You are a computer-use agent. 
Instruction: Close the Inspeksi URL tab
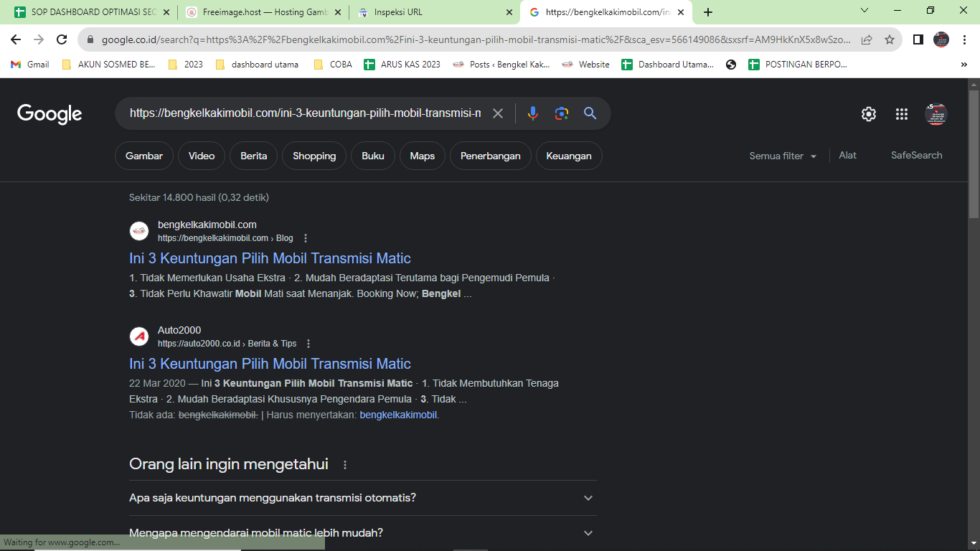pyautogui.click(x=509, y=12)
